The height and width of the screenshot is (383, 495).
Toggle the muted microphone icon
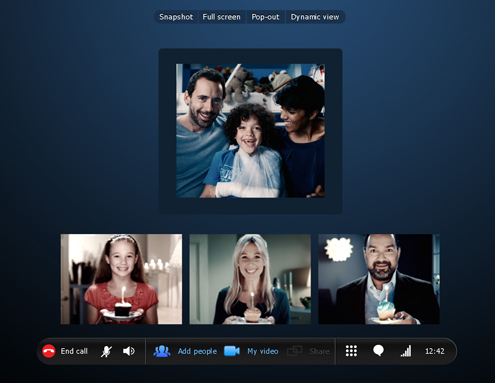tap(106, 351)
